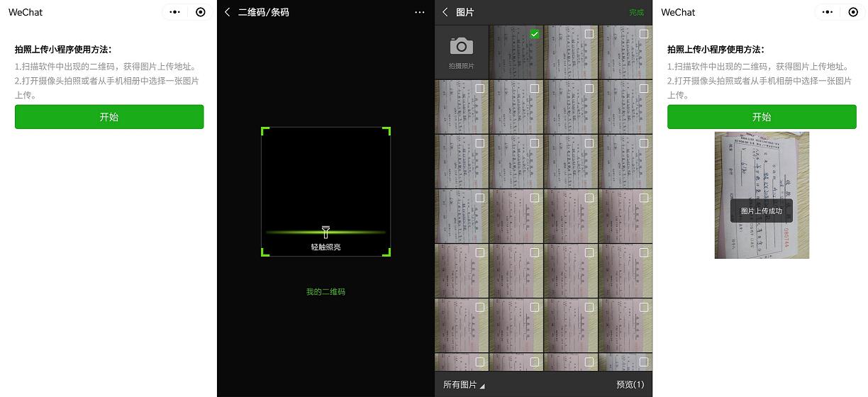Expand the 所有图片 album dropdown

(x=464, y=384)
